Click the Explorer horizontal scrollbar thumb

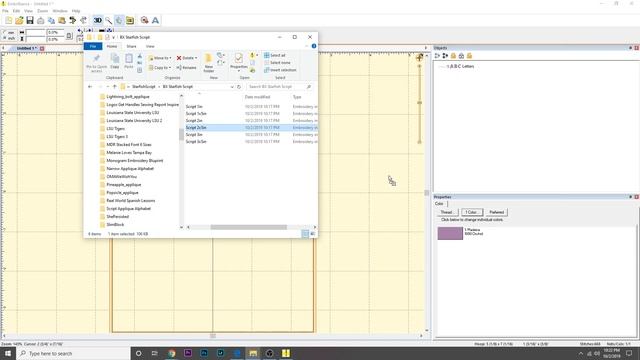(x=249, y=227)
